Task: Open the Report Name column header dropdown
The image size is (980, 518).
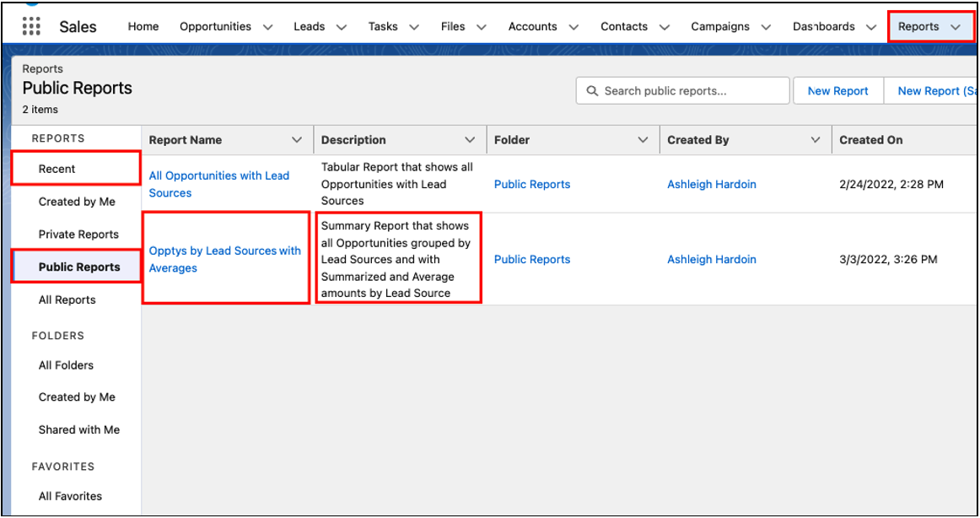Action: [x=298, y=139]
